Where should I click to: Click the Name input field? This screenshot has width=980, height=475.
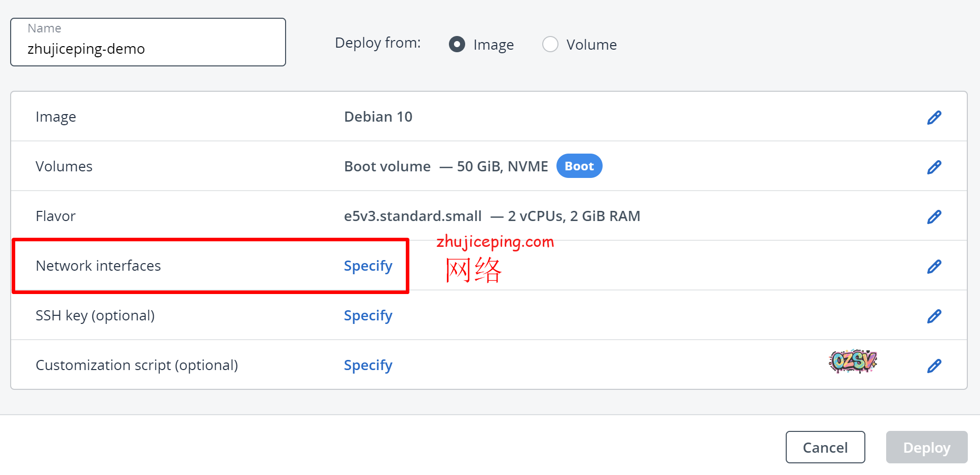click(148, 49)
